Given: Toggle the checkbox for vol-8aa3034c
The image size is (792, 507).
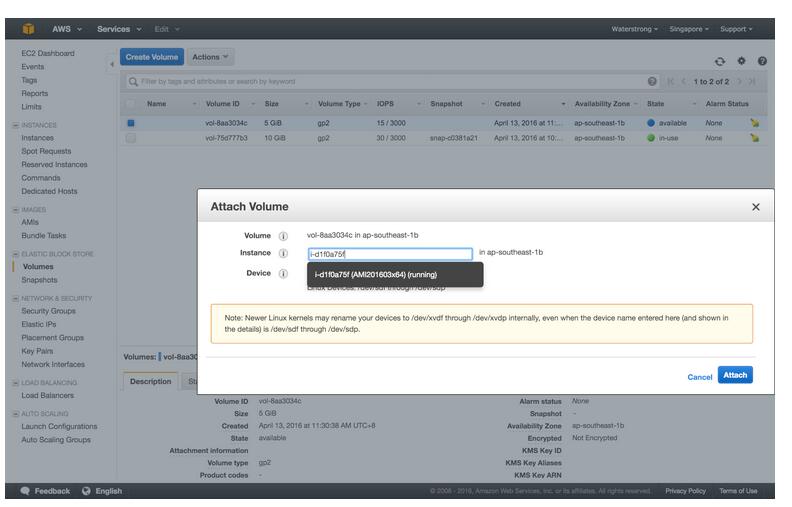Looking at the screenshot, I should coord(131,123).
